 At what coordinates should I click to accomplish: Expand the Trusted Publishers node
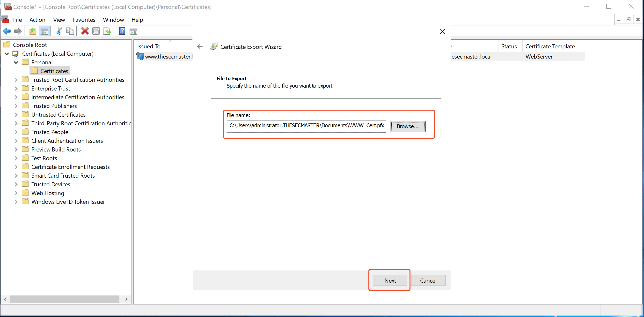point(16,106)
